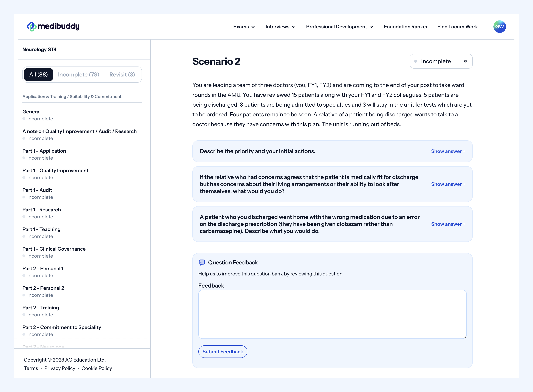
Task: Click the Find Locum Work link
Action: [x=457, y=26]
